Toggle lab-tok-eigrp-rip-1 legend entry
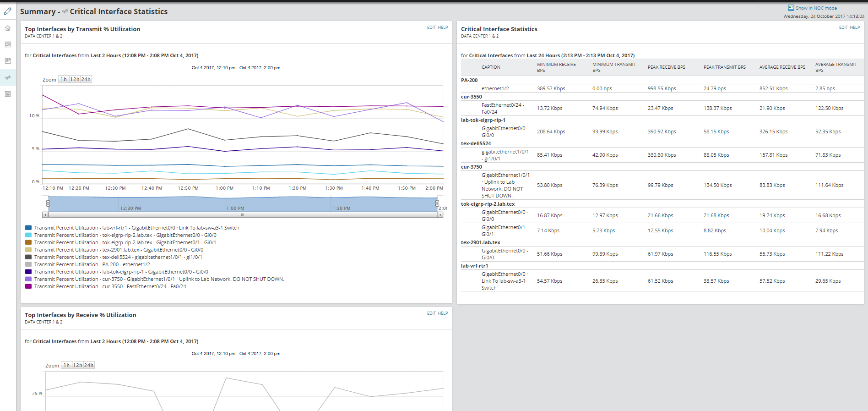 pyautogui.click(x=117, y=272)
